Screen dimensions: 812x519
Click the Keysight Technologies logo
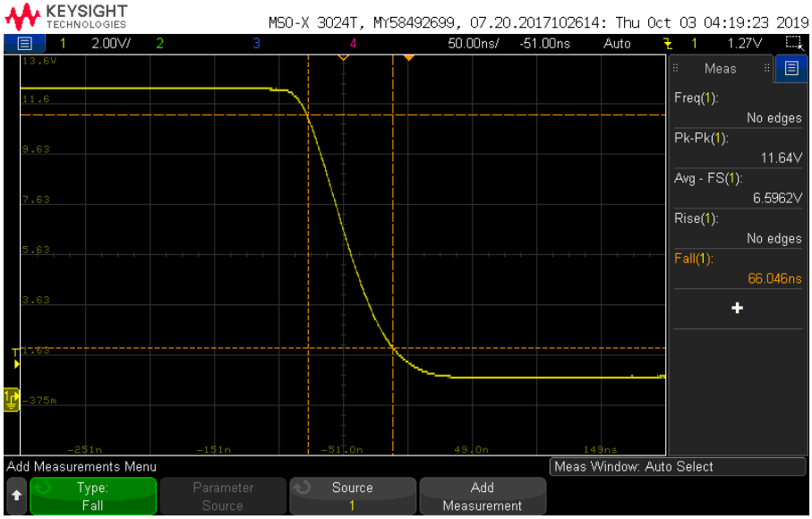(66, 17)
